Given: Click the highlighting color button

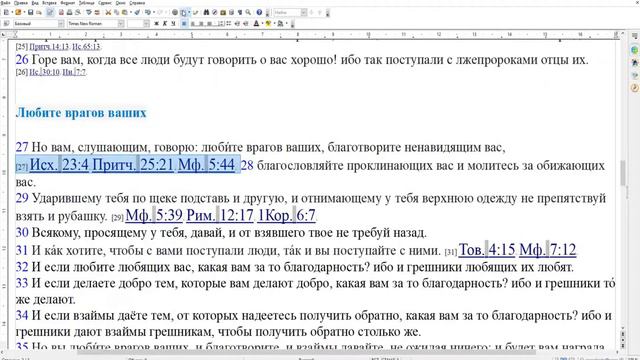Looking at the screenshot, I should click(268, 24).
